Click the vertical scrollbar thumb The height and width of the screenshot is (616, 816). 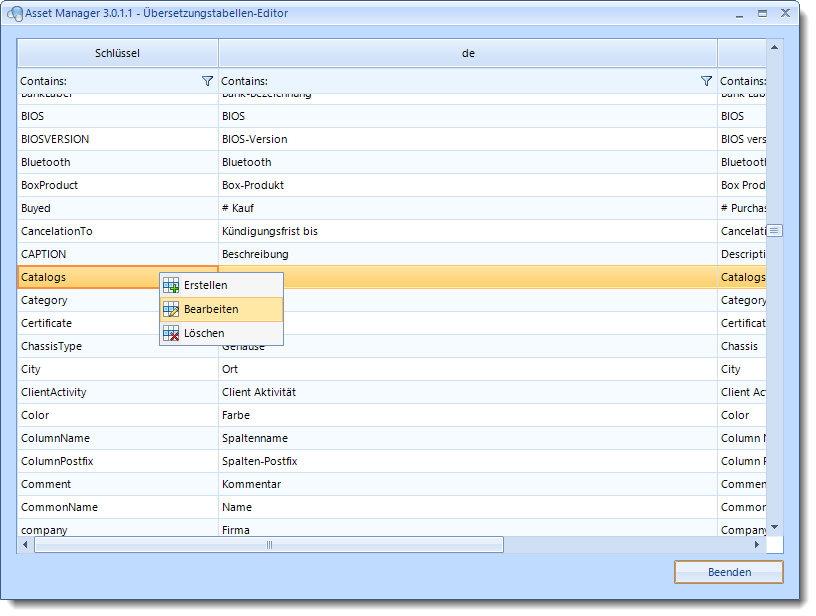(x=774, y=230)
